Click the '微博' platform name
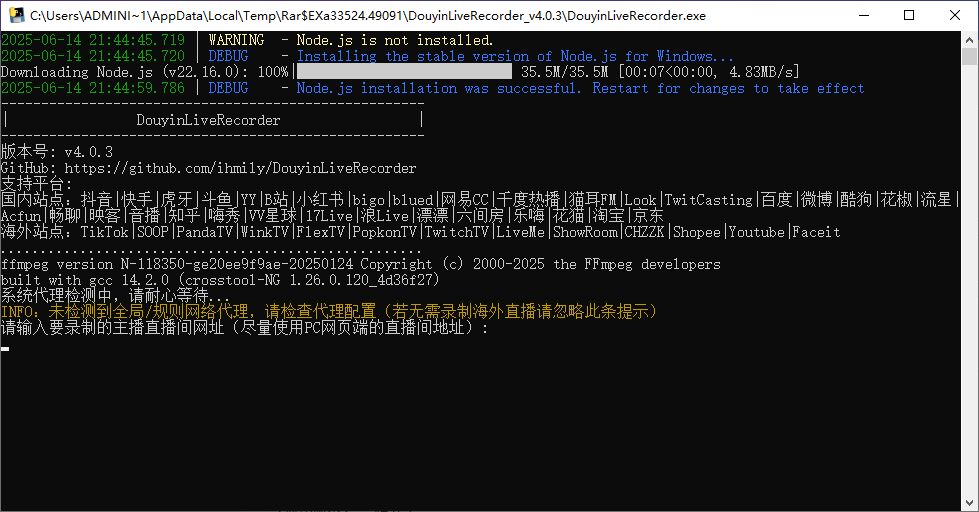979x512 pixels. coord(817,200)
